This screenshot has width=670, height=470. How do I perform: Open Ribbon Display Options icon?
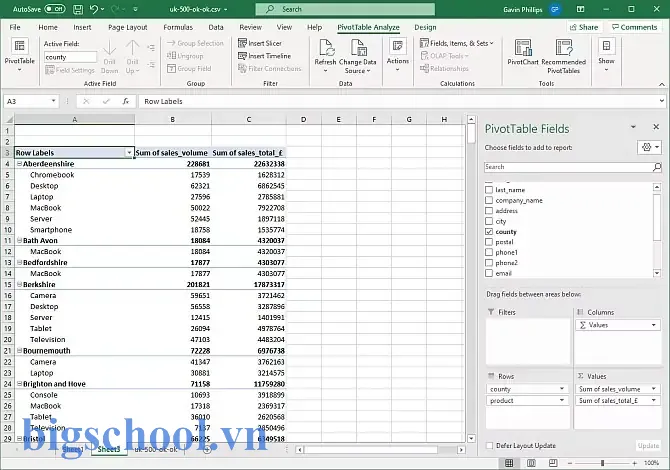[x=580, y=9]
